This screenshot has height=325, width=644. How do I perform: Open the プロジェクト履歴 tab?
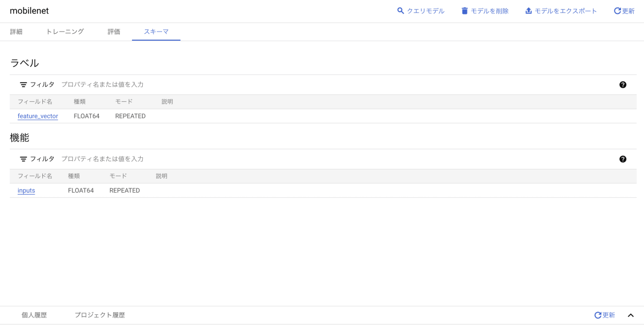tap(100, 315)
